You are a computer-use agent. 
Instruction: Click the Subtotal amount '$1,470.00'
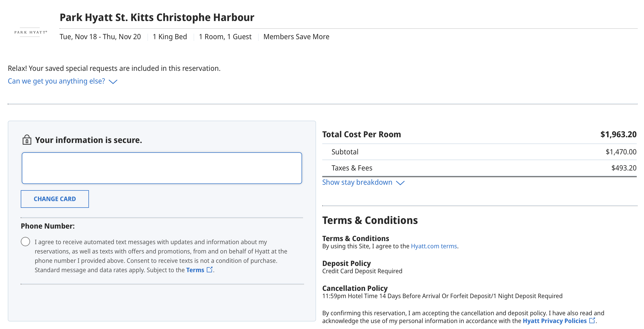click(x=621, y=152)
